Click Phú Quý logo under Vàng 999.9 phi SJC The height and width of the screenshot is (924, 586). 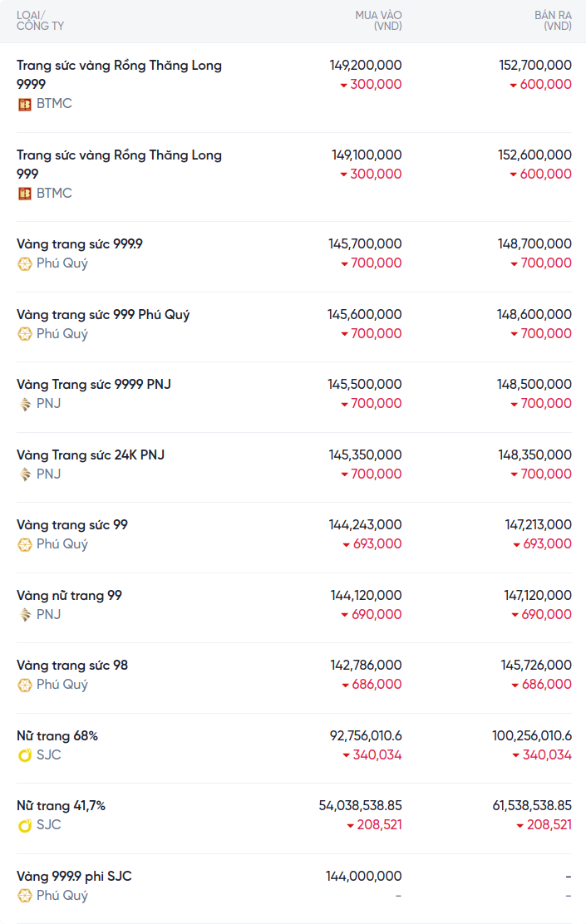25,896
